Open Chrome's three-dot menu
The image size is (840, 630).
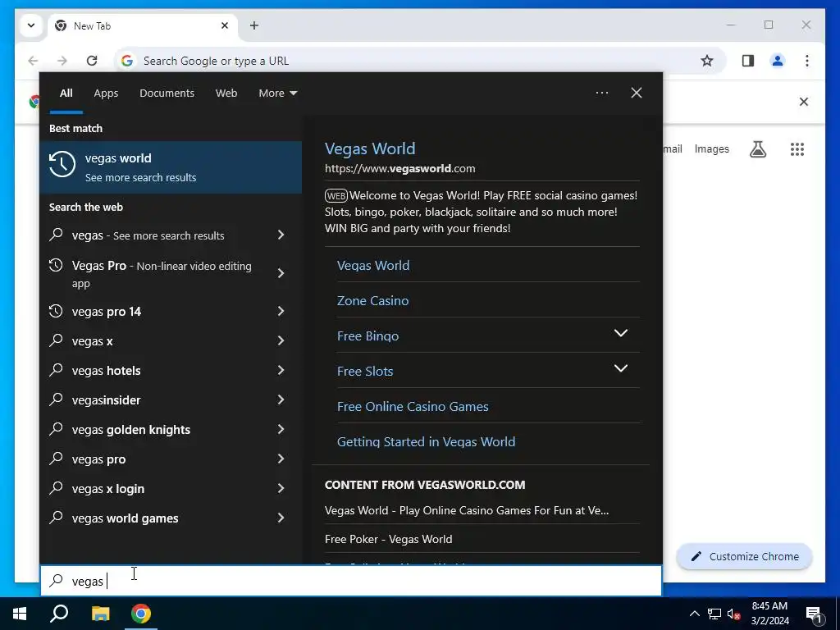tap(807, 61)
